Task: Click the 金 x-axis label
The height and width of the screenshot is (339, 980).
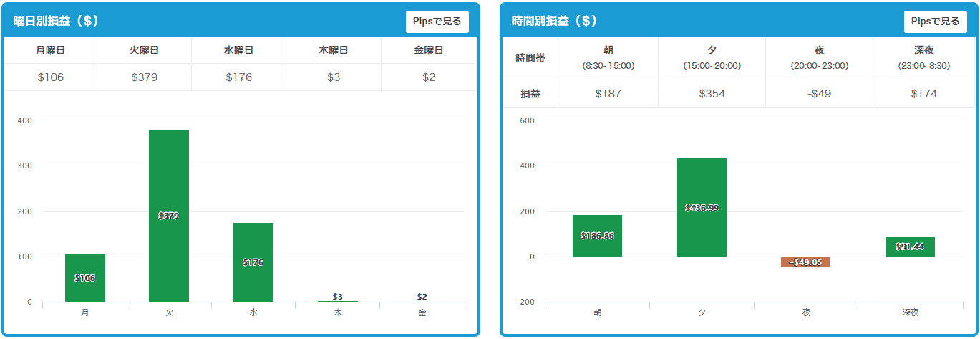Action: click(422, 313)
